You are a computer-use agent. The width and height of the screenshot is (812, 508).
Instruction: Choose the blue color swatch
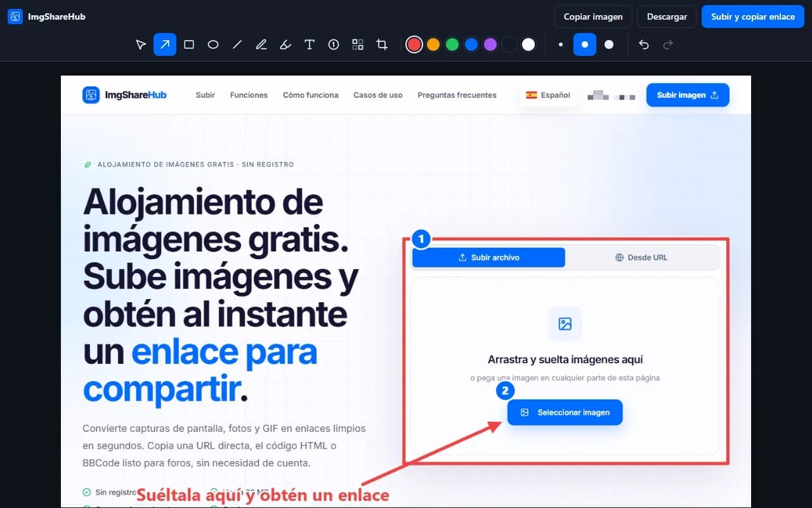point(471,44)
